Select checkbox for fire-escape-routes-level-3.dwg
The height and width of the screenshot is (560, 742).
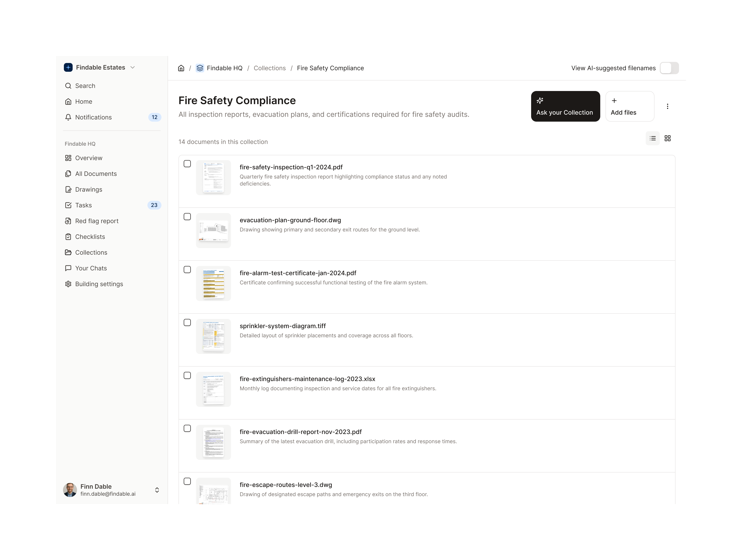(187, 481)
